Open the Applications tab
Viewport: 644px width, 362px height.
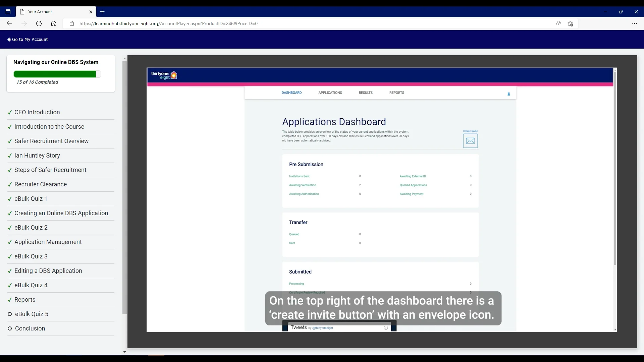[x=330, y=93]
